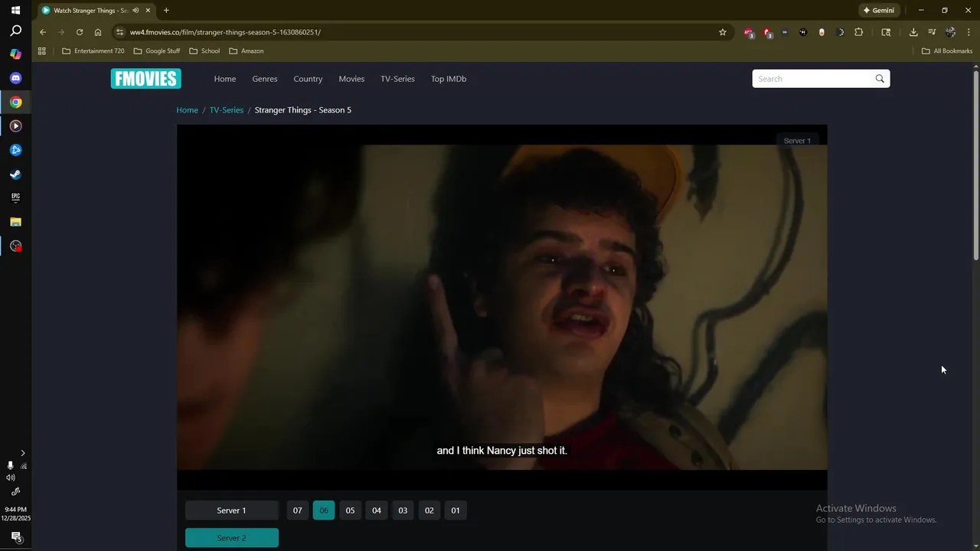
Task: Click the Server 1 label on video
Action: [x=797, y=141]
